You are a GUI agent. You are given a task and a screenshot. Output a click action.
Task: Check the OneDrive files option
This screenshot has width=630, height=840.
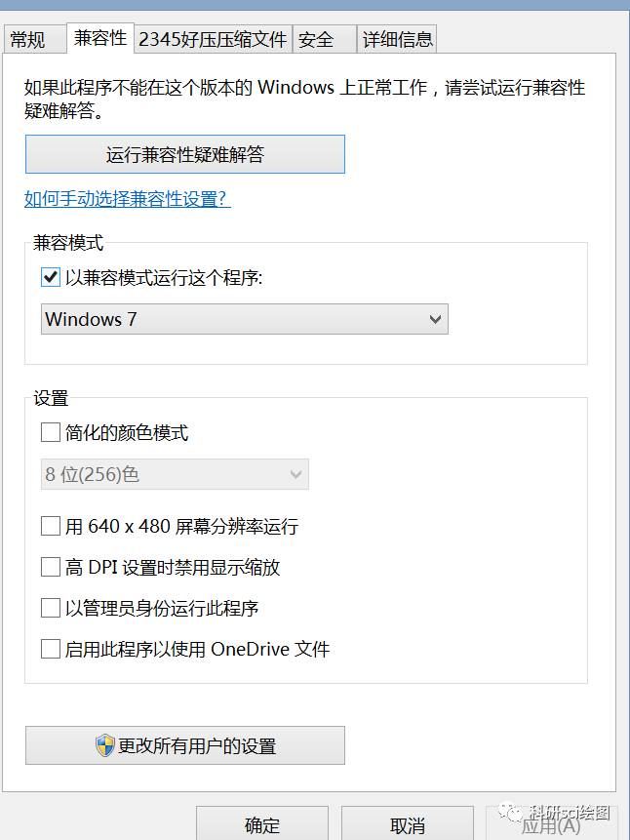coord(51,650)
